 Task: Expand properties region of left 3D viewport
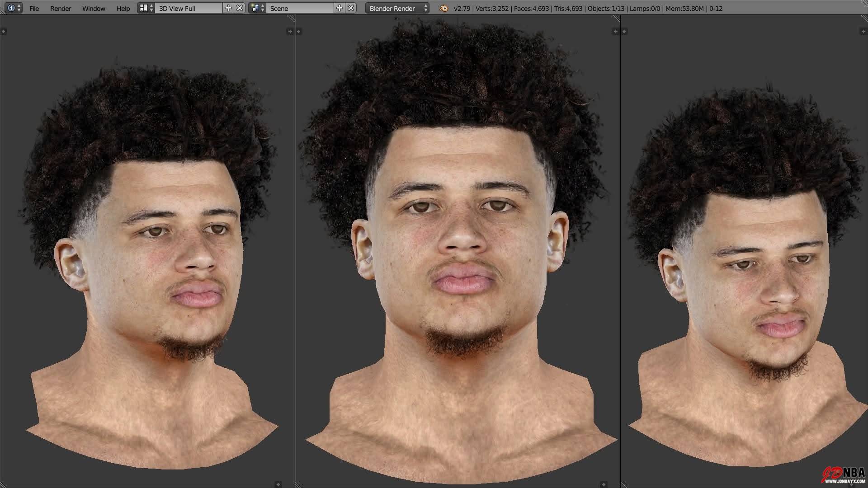pos(290,31)
